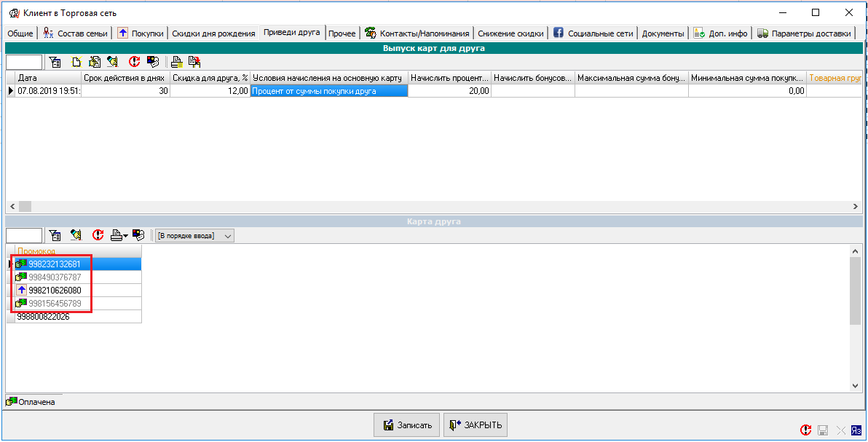The width and height of the screenshot is (868, 442).
Task: Click the filter icon in the upper grid toolbar
Action: pos(55,63)
